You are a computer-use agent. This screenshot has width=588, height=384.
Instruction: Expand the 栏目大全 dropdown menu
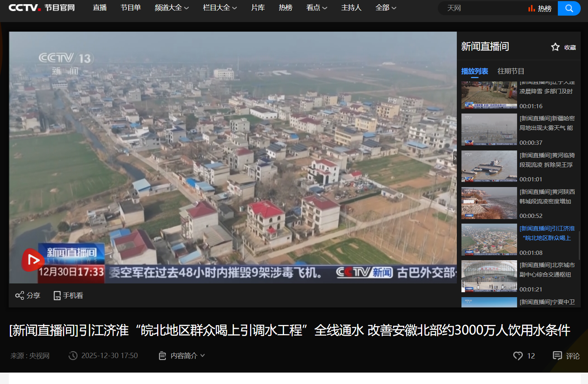220,8
